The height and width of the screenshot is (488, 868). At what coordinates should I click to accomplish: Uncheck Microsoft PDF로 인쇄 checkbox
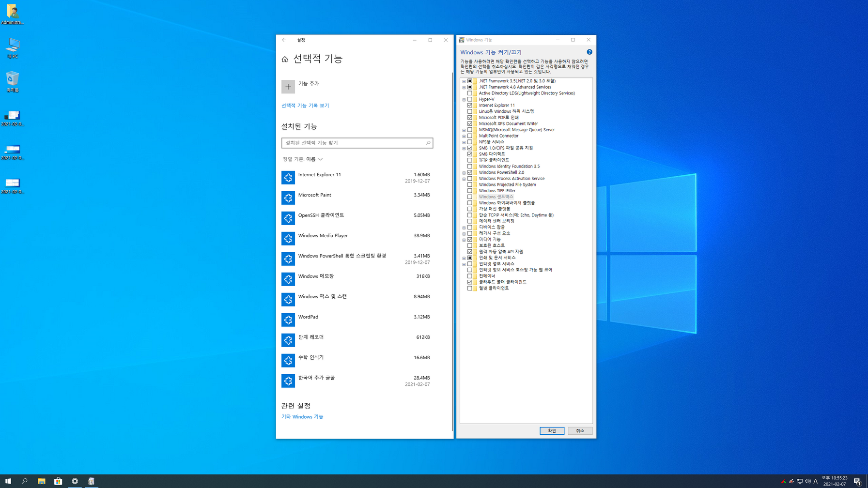(x=470, y=118)
